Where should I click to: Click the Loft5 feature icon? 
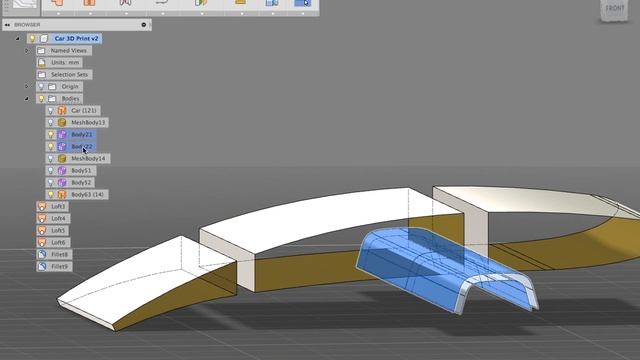pos(42,231)
